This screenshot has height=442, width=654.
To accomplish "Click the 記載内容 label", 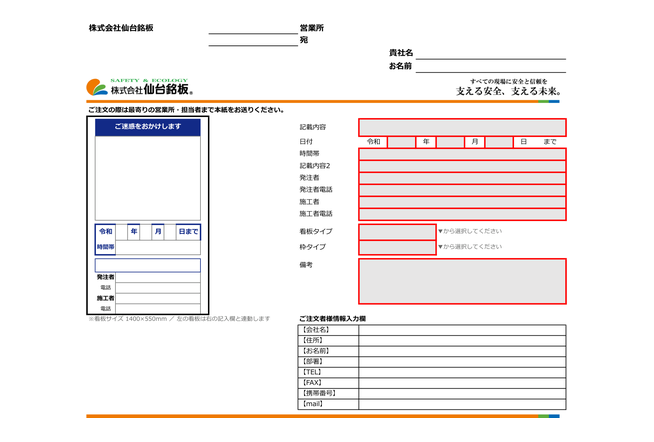I will 313,127.
